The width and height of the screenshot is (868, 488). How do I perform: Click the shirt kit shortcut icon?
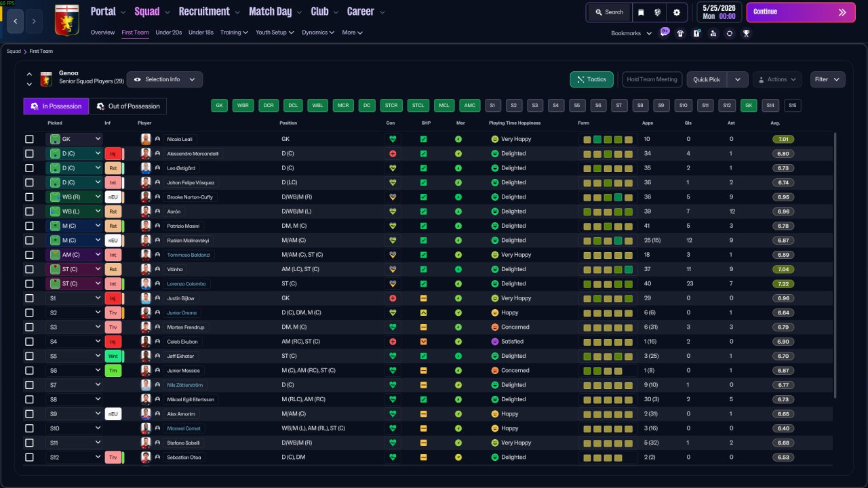pos(680,33)
